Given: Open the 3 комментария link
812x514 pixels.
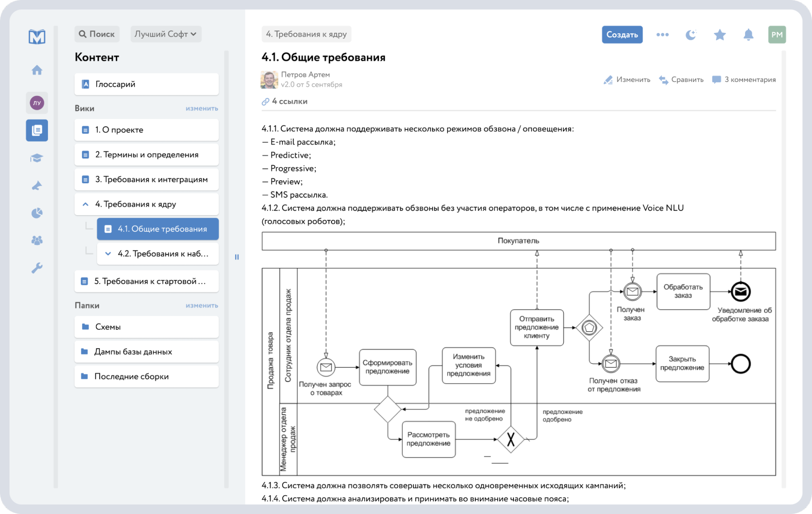Looking at the screenshot, I should pos(744,80).
